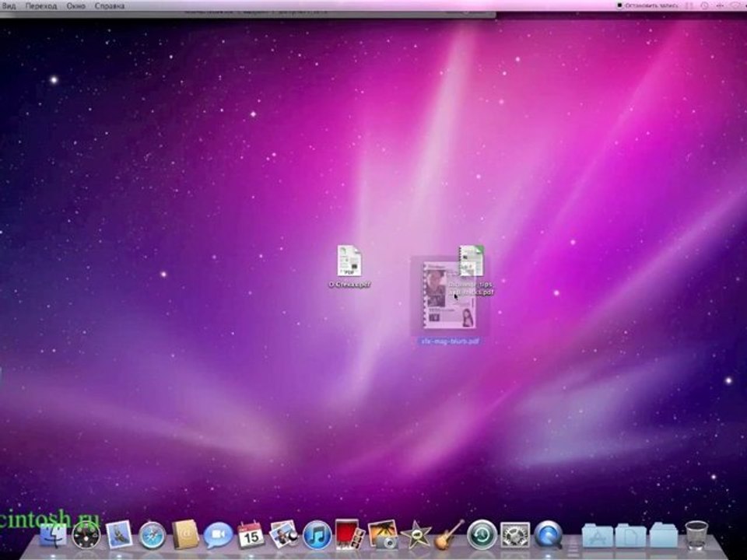Open Time Machine clock menu bar icon
Viewport: 747px width, 560px height.
click(x=704, y=5)
